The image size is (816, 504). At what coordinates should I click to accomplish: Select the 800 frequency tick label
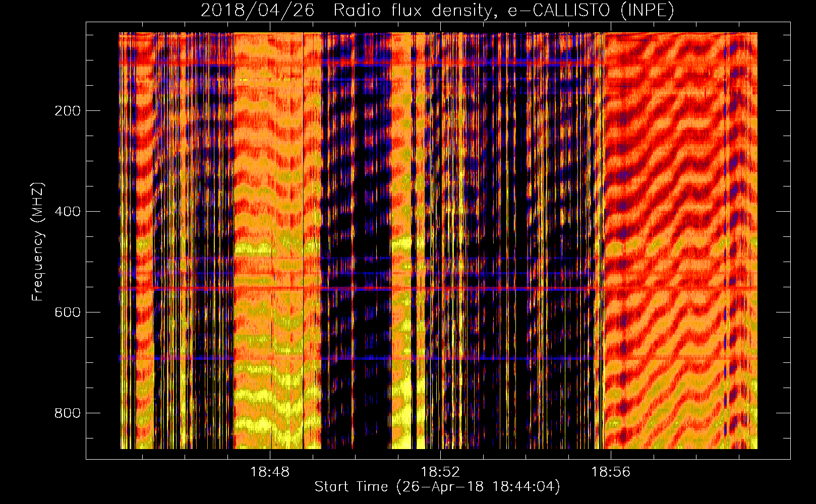pos(68,413)
